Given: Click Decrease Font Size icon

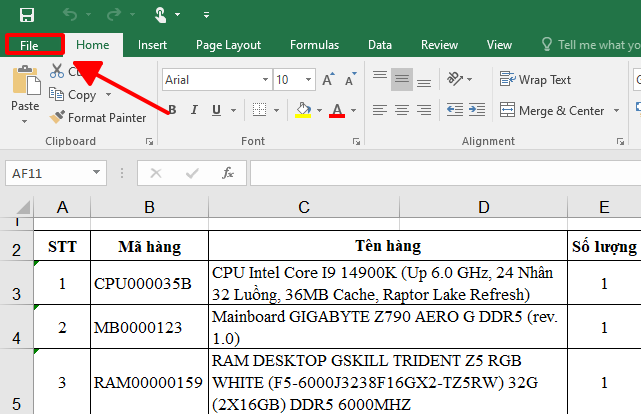Looking at the screenshot, I should pos(351,79).
